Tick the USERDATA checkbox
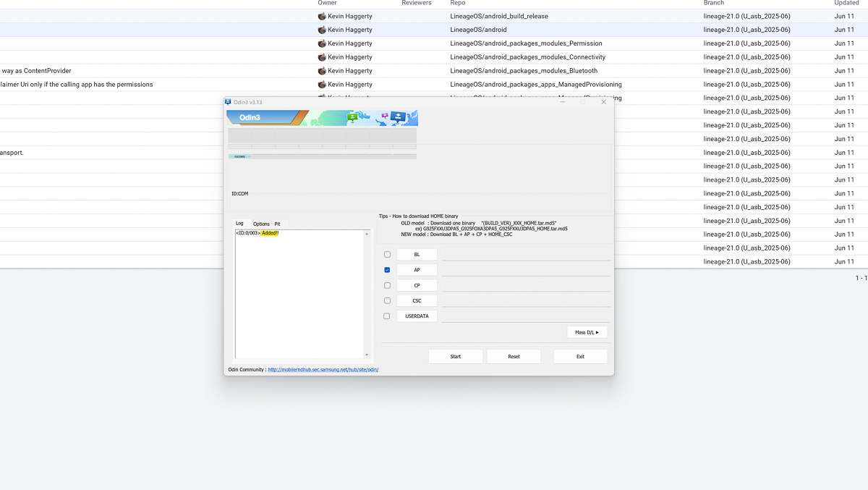 tap(387, 316)
